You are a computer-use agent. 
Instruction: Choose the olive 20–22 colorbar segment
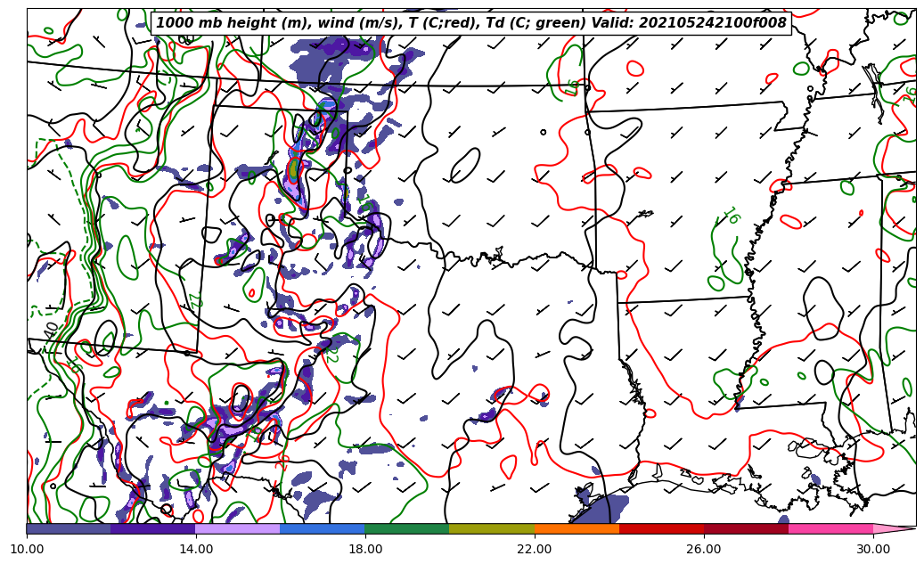pyautogui.click(x=492, y=528)
